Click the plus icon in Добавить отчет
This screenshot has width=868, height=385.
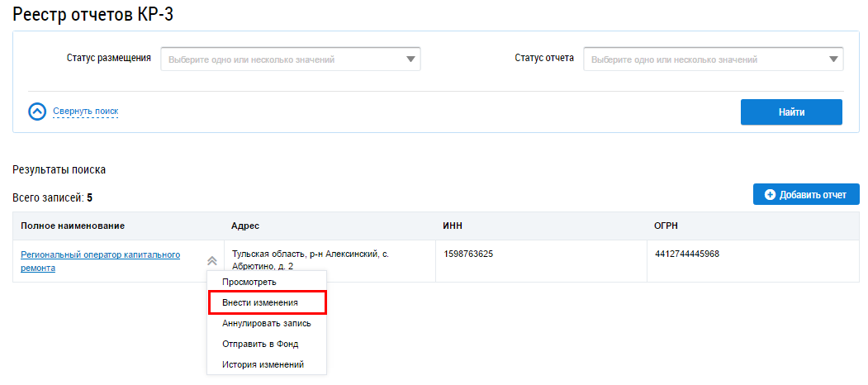pos(770,194)
